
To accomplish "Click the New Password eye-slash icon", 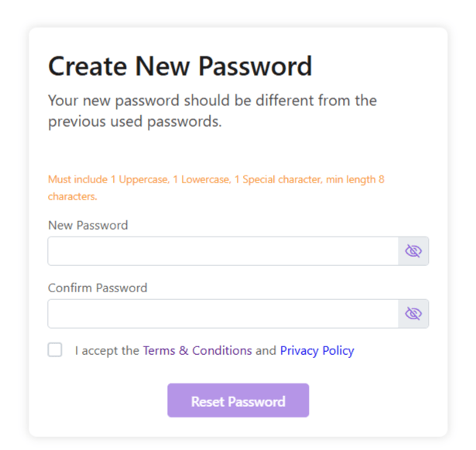I will [x=413, y=251].
